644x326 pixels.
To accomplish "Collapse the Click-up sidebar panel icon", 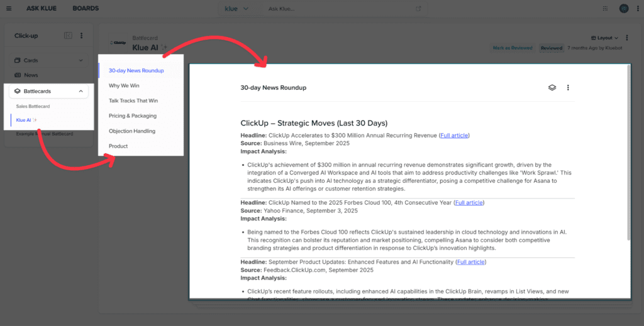I will click(x=68, y=36).
